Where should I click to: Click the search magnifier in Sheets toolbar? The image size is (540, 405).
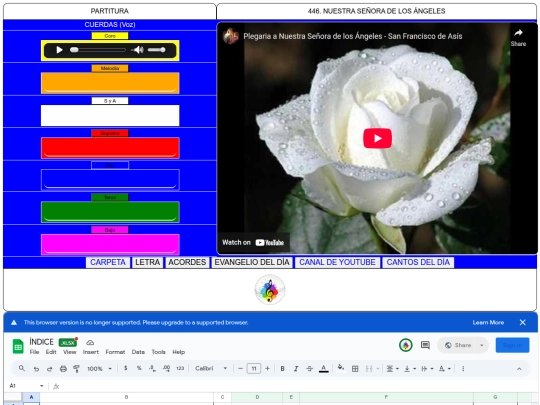point(22,368)
